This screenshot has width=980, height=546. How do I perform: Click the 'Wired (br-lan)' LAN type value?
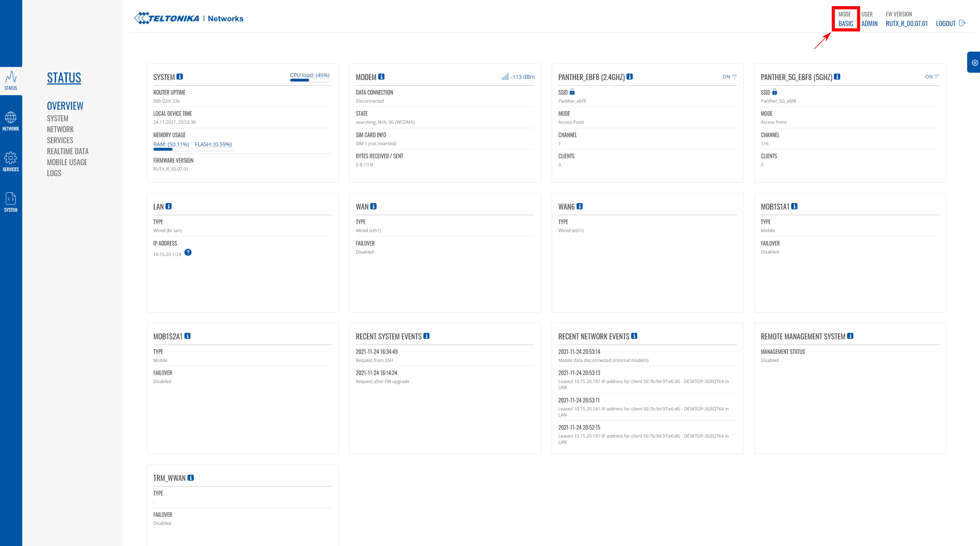167,230
